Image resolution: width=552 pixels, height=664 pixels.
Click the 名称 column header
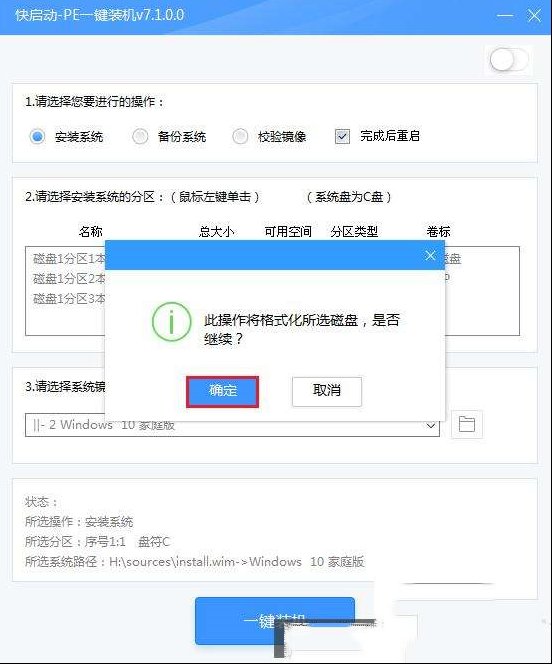click(x=91, y=232)
